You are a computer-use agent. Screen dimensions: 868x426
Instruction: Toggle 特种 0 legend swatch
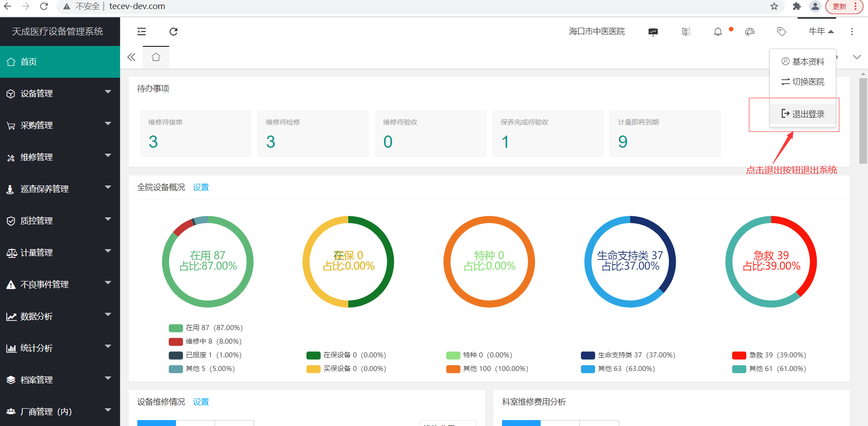[453, 355]
